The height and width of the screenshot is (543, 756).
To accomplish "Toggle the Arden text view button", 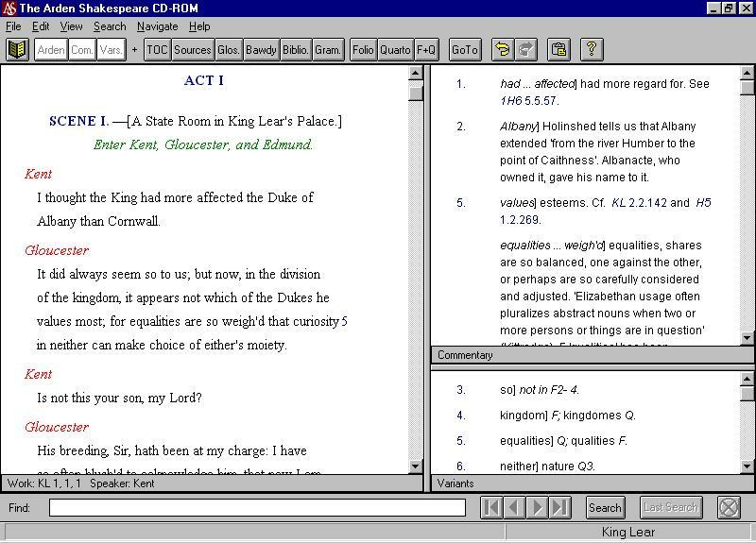I will (51, 50).
